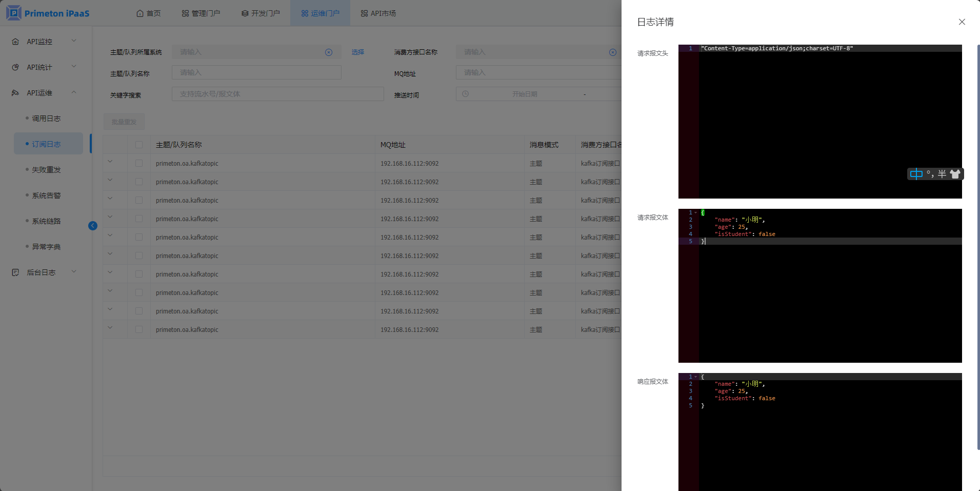Click the API监控 sidebar icon
Screen dimensions: 980x491
pyautogui.click(x=15, y=42)
